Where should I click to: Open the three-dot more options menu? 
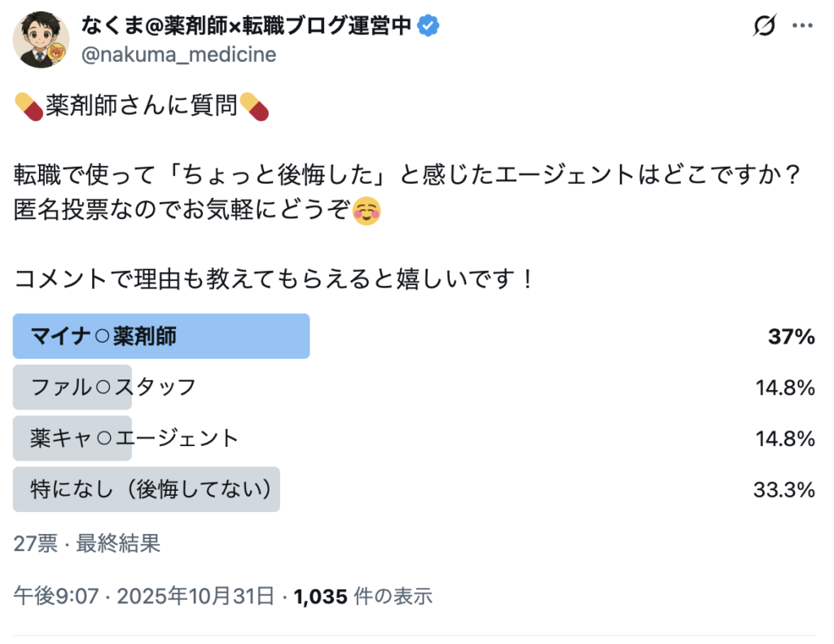[803, 27]
